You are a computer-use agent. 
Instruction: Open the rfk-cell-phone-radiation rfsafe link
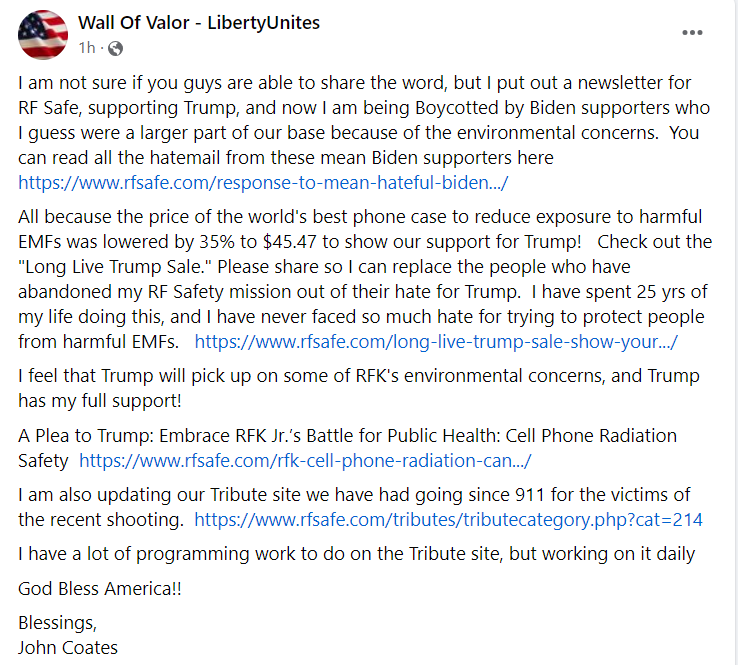[x=305, y=461]
